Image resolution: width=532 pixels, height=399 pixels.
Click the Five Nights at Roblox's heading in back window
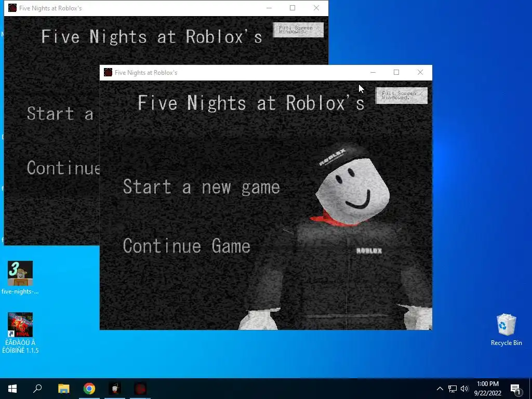(152, 37)
